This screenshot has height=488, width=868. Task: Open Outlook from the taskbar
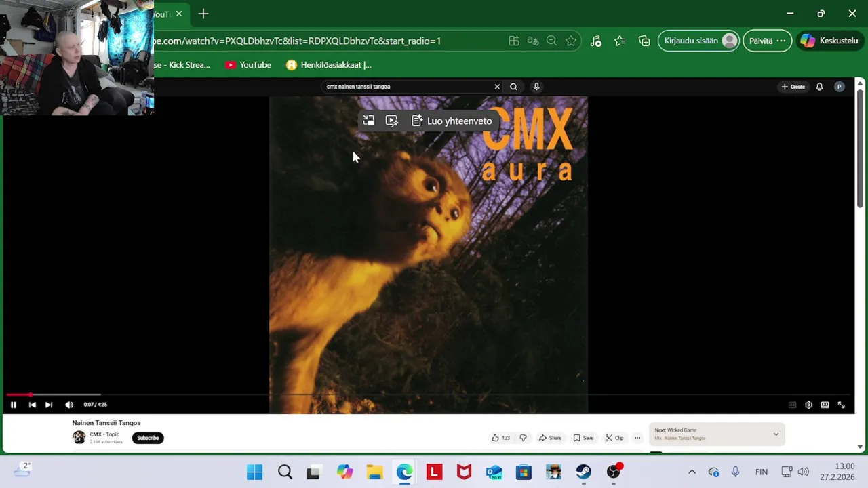pos(494,472)
